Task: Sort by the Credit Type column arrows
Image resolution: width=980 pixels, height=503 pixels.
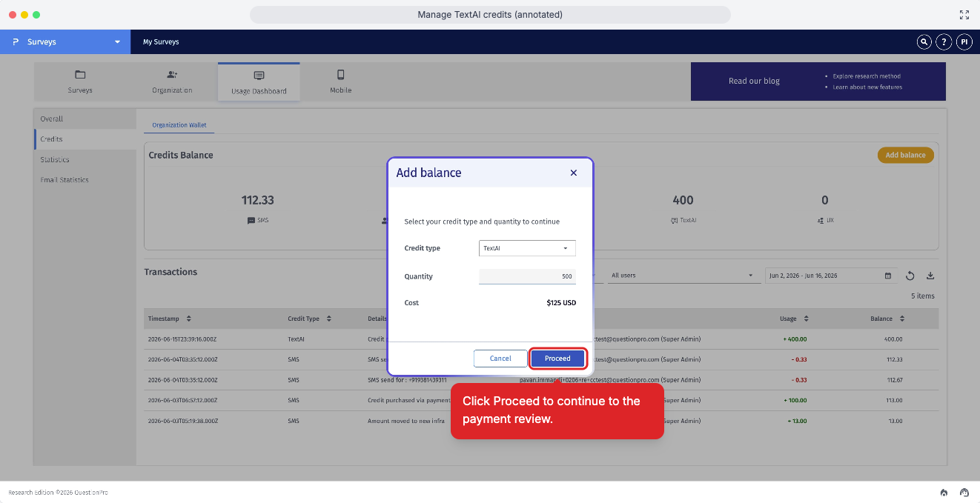Action: [328, 319]
